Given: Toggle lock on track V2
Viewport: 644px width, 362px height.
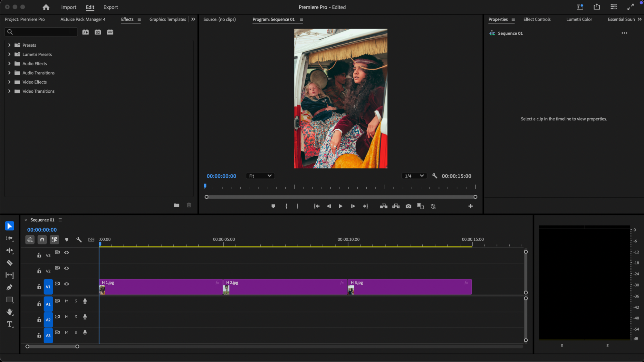Looking at the screenshot, I should pos(39,271).
